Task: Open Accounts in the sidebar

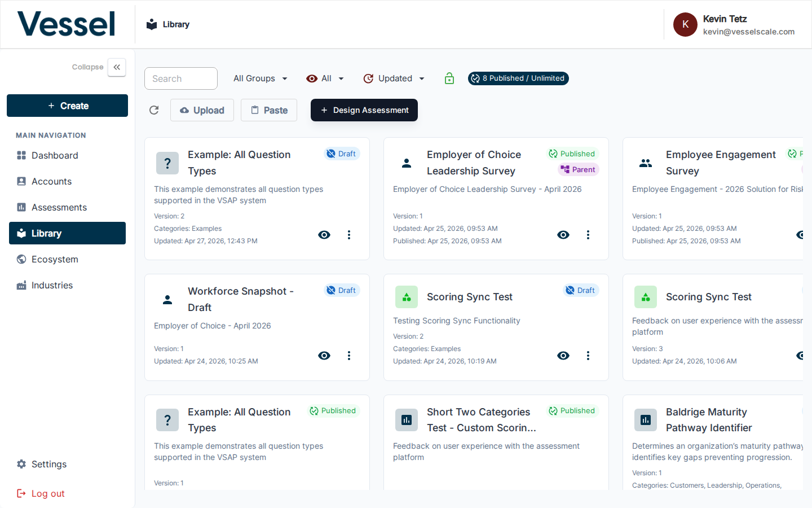Action: tap(67, 181)
